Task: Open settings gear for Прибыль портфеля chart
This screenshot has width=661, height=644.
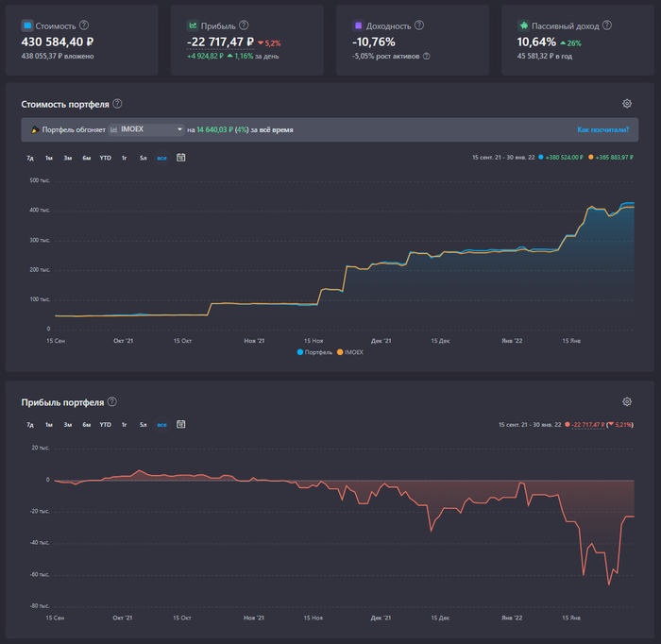Action: click(626, 402)
